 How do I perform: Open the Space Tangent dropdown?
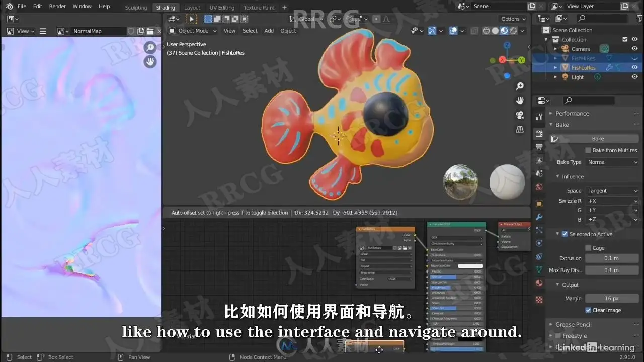[612, 191]
